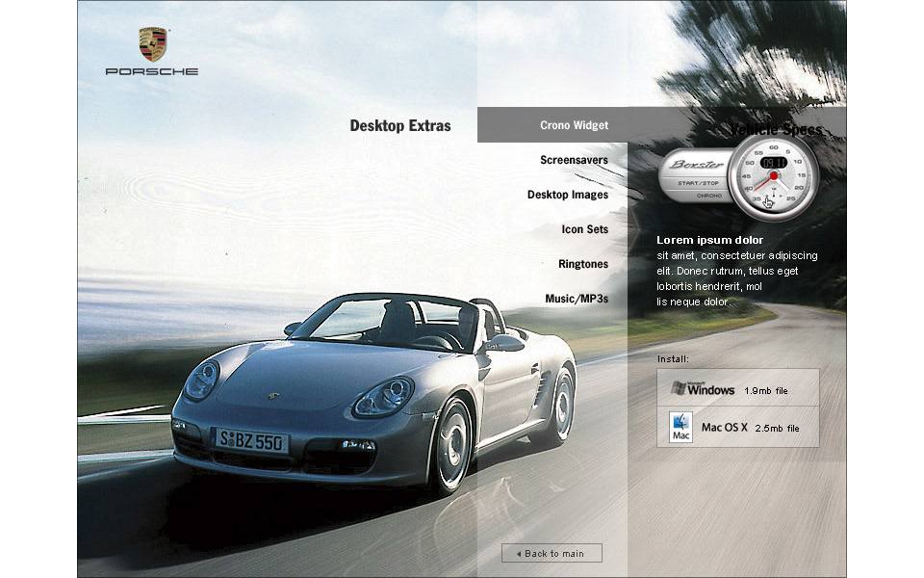The width and height of the screenshot is (924, 578).
Task: Open Desktop Images section
Action: (x=568, y=195)
